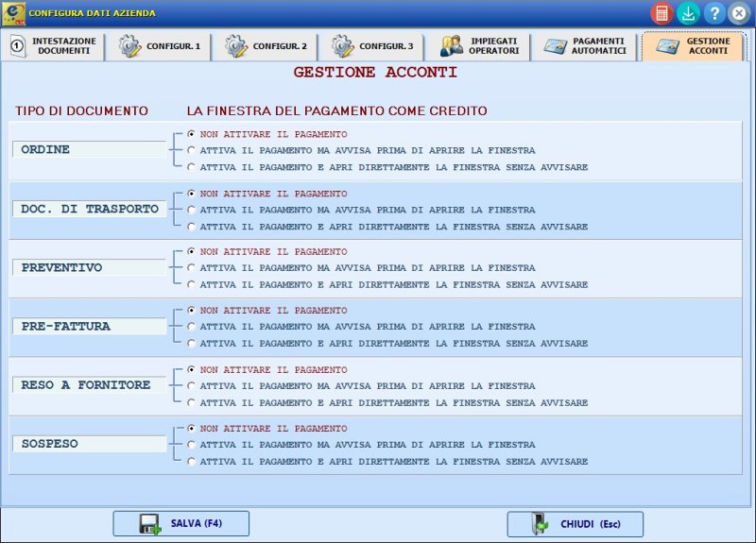Click the ORDINE document type label
The width and height of the screenshot is (756, 543).
pyautogui.click(x=89, y=149)
